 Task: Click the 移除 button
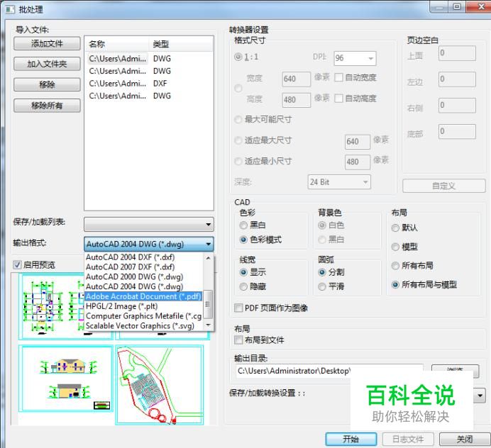[x=47, y=84]
